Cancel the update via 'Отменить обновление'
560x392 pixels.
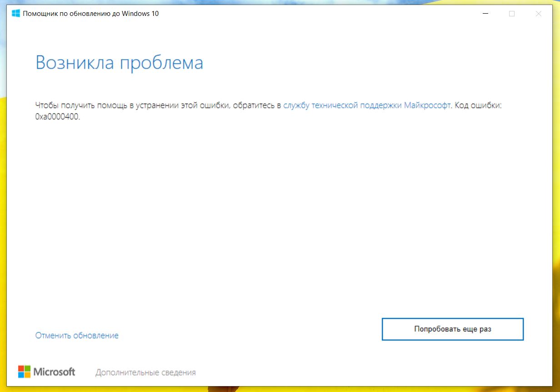click(77, 336)
